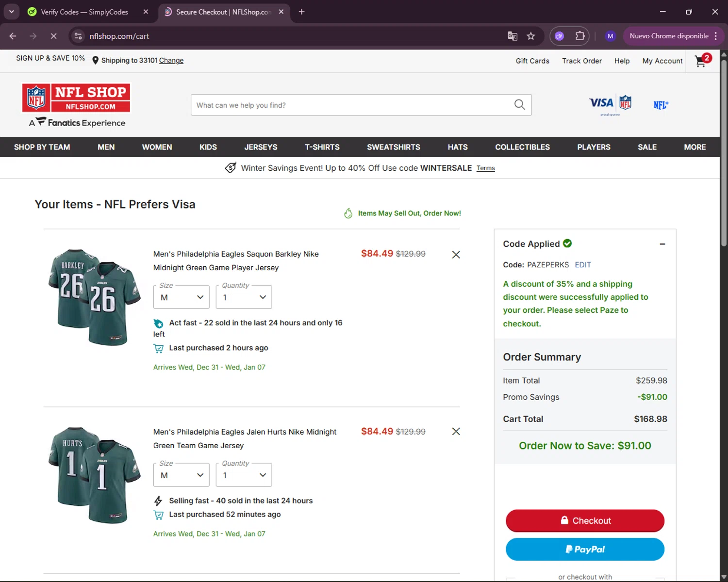The height and width of the screenshot is (582, 728).
Task: Open the browser extensions puzzle icon
Action: 580,36
